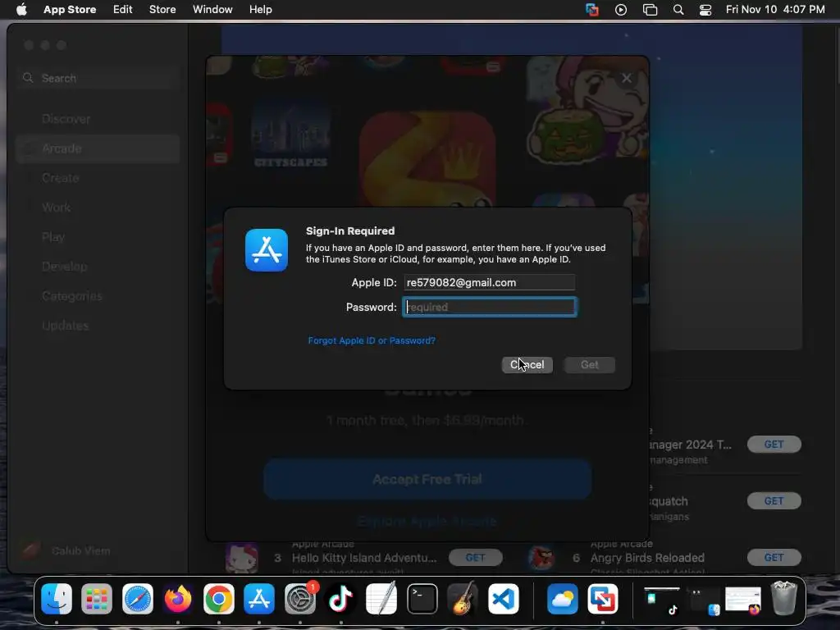Open the Store menu

[162, 10]
